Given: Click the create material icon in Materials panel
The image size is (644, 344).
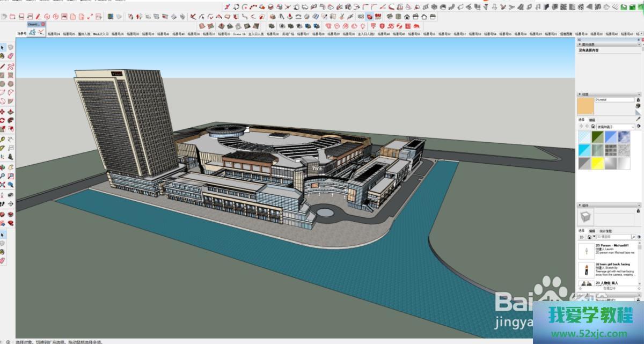Looking at the screenshot, I should (x=638, y=106).
